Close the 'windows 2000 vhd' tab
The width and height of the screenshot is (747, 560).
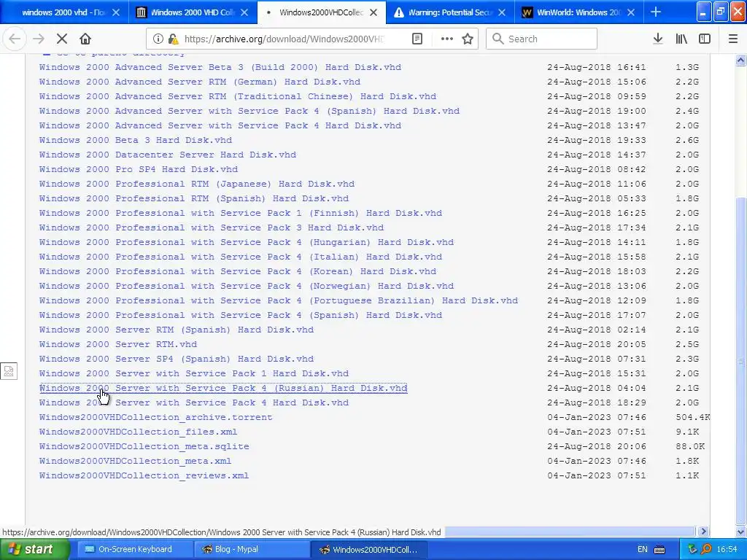click(116, 12)
